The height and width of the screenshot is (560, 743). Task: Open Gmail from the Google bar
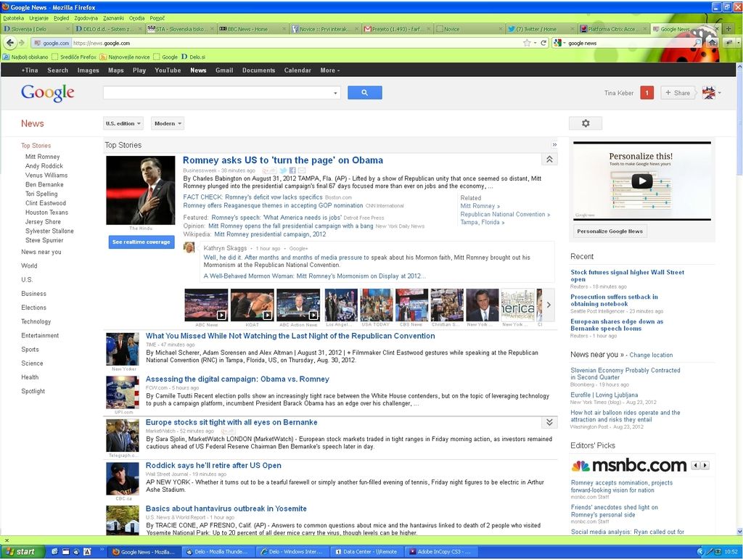224,70
